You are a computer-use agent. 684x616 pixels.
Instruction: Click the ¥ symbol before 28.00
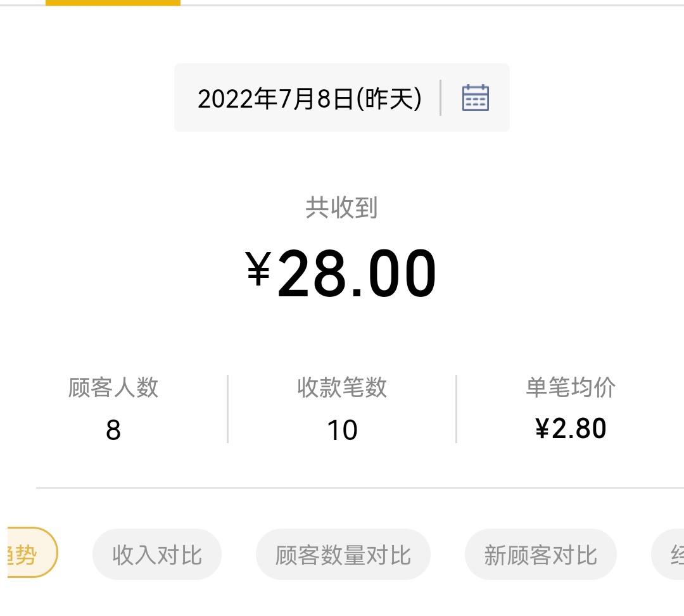(x=258, y=268)
